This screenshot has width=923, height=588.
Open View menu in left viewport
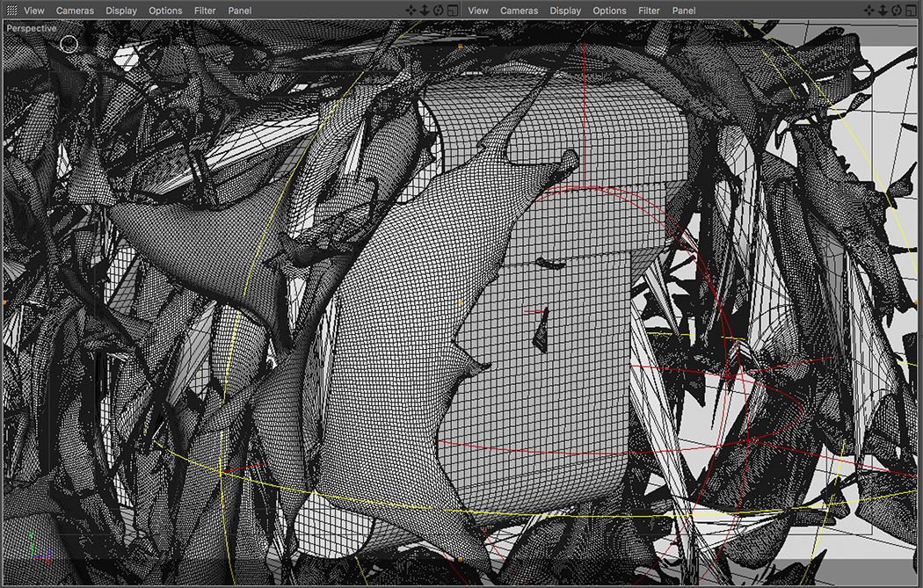[x=34, y=11]
